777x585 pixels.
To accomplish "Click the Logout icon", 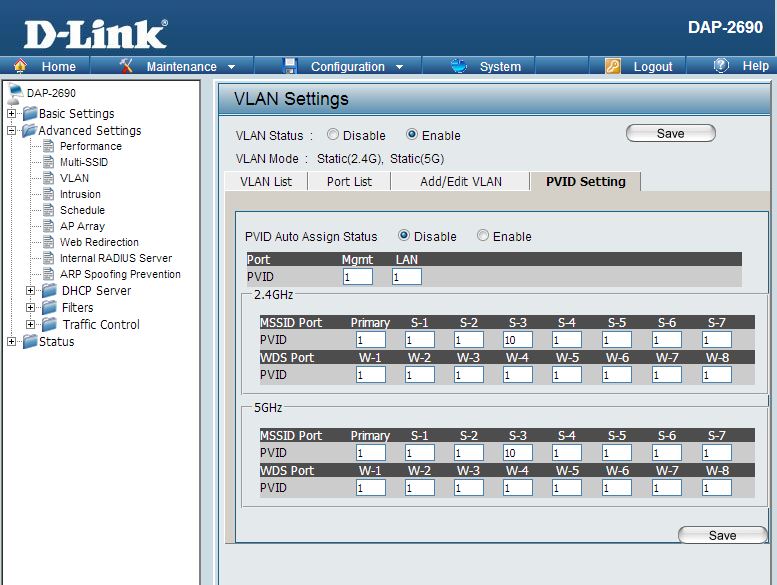I will 613,66.
